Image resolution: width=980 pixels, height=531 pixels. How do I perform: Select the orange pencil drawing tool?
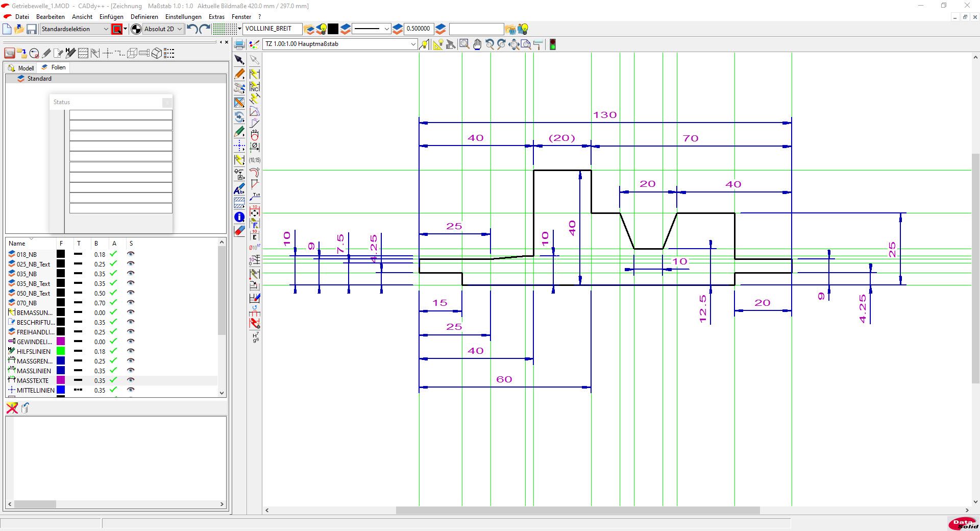tap(239, 74)
